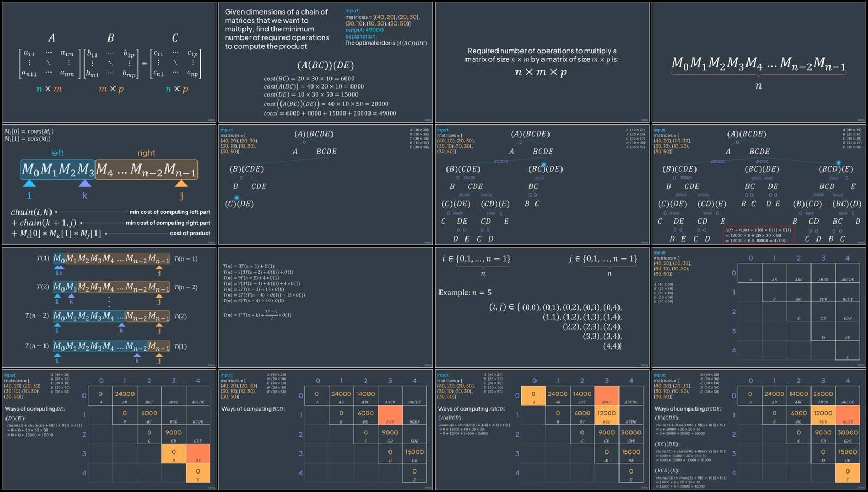Click the 'Ways of computing ABCD:' heading
868x492 pixels.
pyautogui.click(x=471, y=409)
